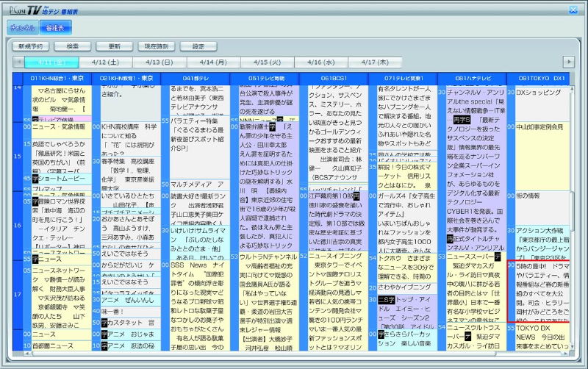The image size is (588, 369).
Task: Select the 番組表 tab
Action: coord(55,26)
